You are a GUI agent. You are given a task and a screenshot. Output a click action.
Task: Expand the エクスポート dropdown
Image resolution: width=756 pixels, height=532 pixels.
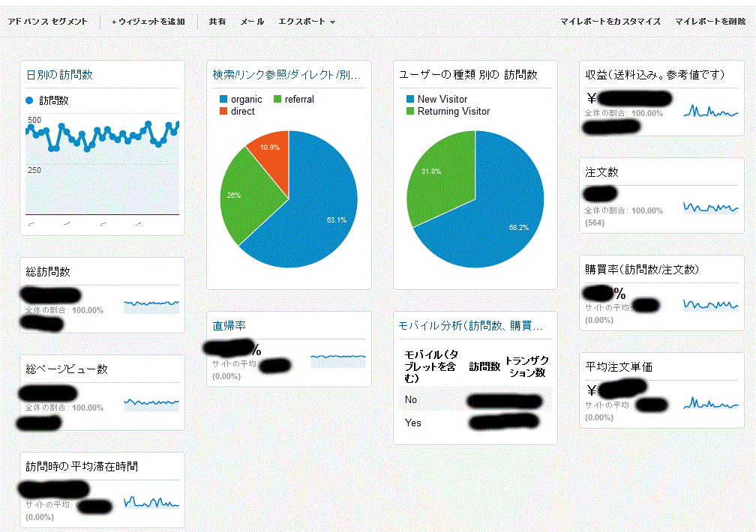point(306,22)
